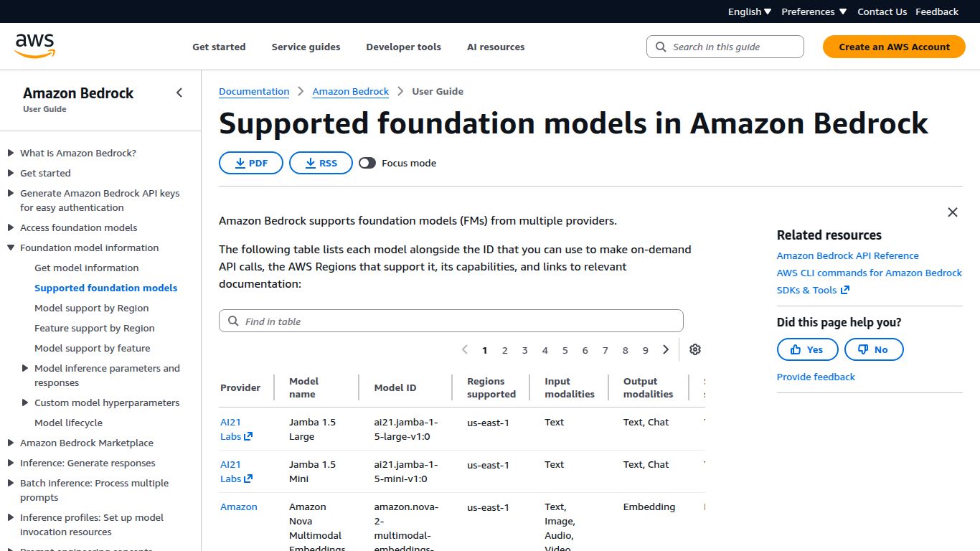Open table settings with the gear icon
This screenshot has width=980, height=551.
tap(694, 349)
